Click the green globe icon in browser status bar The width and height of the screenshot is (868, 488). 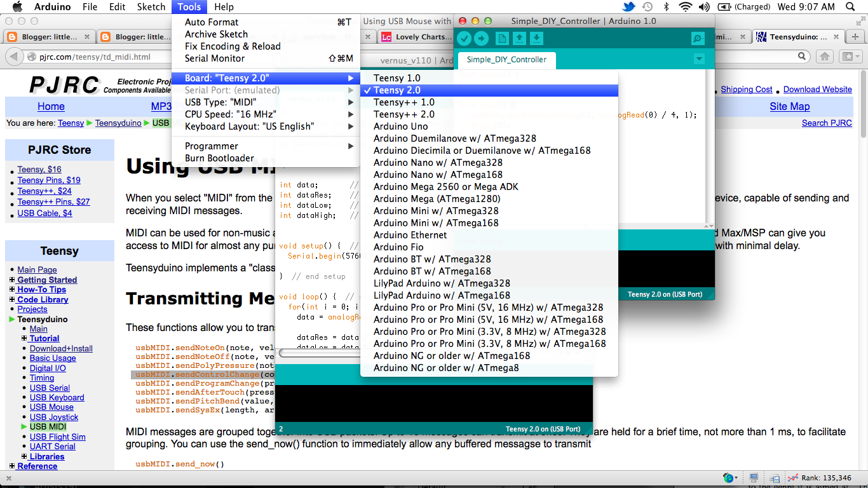[x=729, y=478]
